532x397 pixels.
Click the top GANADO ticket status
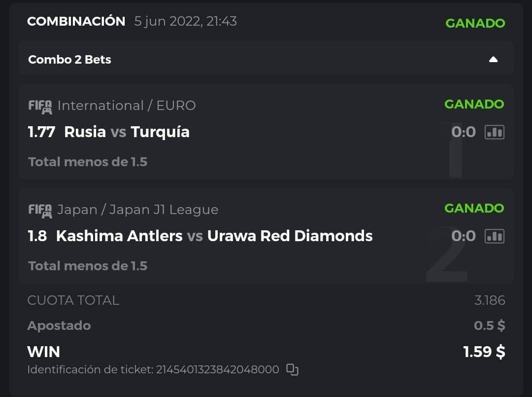[x=475, y=23]
